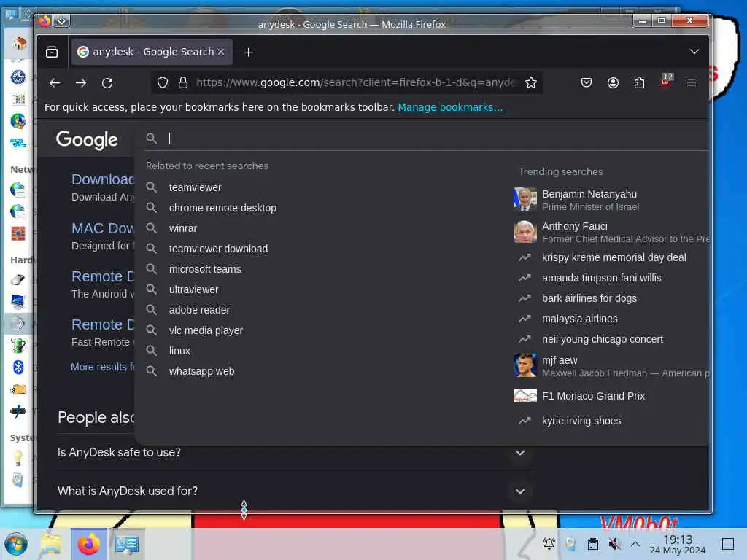
Task: Open the Start menu orb
Action: 16,544
